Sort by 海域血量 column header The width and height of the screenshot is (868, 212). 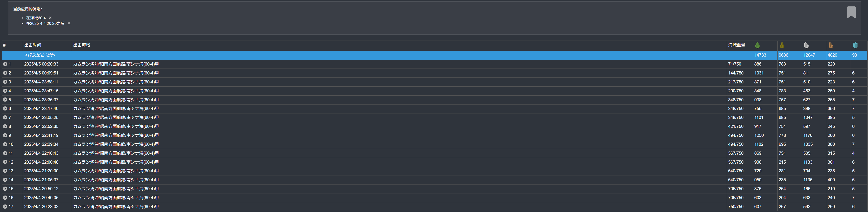[736, 45]
